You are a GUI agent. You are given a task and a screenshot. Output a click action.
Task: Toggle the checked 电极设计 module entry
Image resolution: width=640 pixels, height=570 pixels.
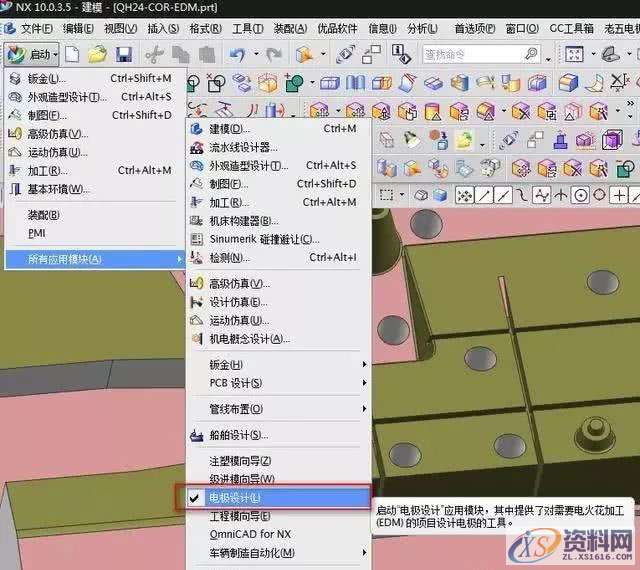pyautogui.click(x=278, y=498)
